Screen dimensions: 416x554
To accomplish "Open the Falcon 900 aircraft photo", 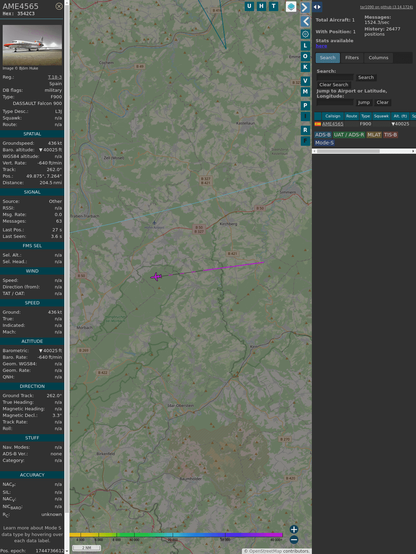I will (32, 45).
